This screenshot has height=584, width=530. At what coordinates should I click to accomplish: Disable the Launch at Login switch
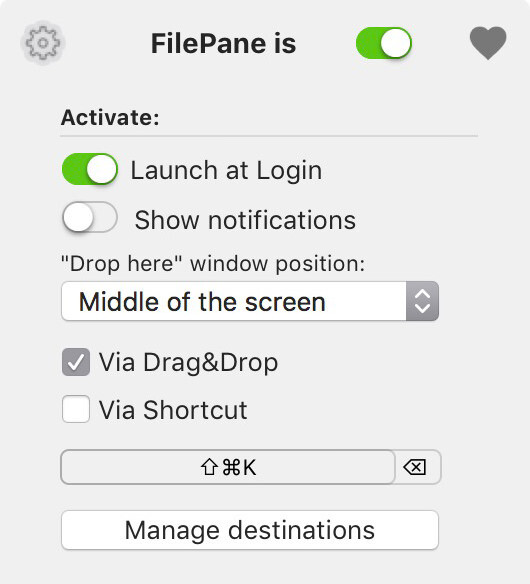point(90,169)
